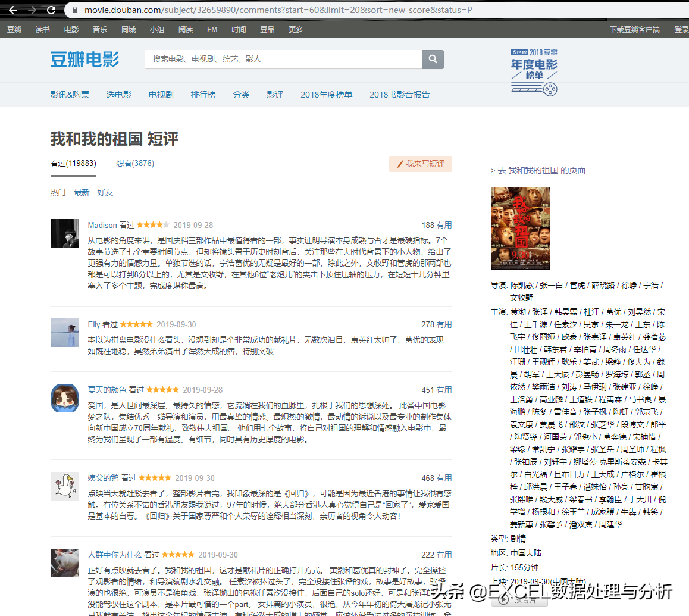Image resolution: width=689 pixels, height=616 pixels.
Task: Click the 我来写短评 button
Action: point(421,164)
